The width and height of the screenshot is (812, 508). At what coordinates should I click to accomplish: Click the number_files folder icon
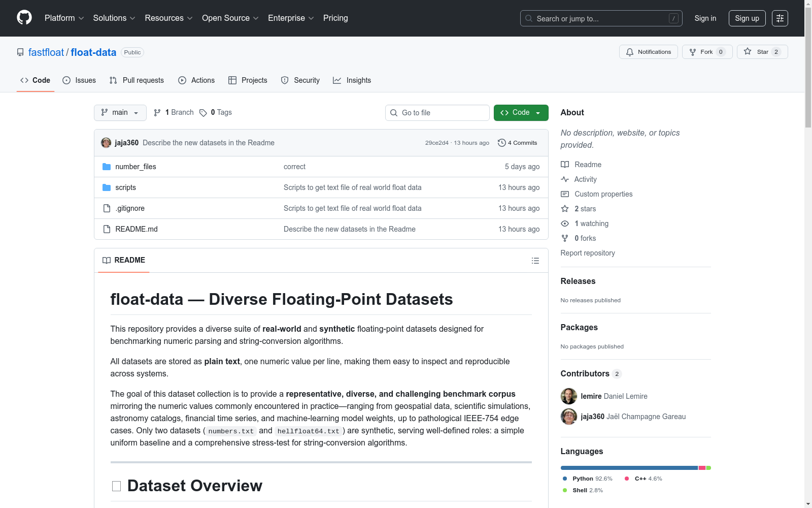[x=107, y=167]
